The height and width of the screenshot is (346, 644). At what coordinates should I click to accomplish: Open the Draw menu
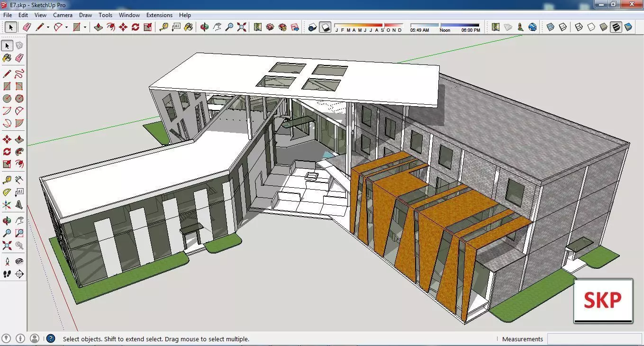[85, 15]
